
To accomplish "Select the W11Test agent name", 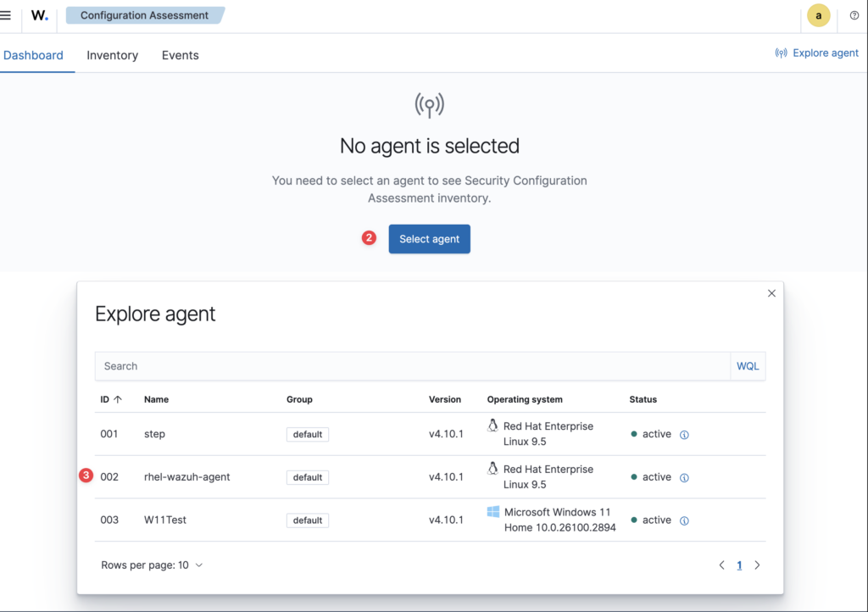I will pyautogui.click(x=165, y=520).
